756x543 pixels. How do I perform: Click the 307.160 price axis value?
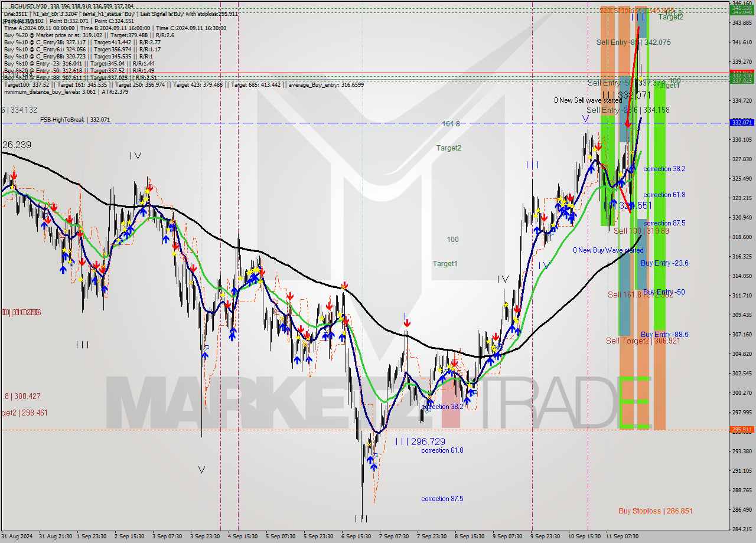(x=742, y=335)
